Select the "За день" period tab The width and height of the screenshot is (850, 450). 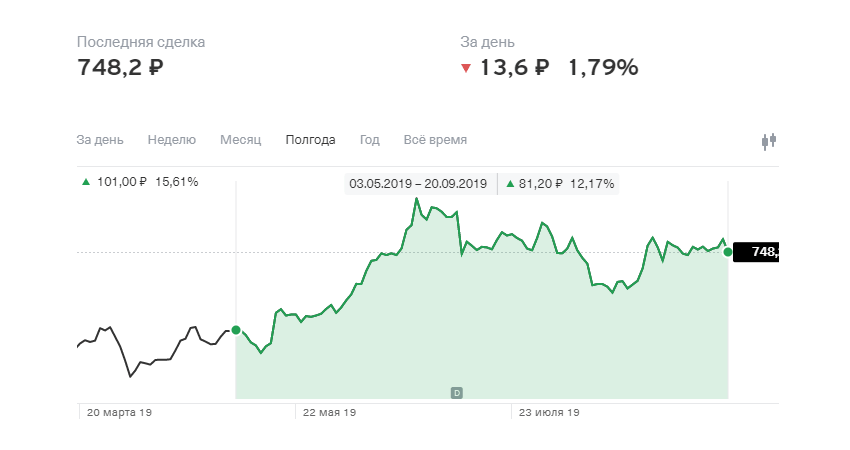pos(99,140)
